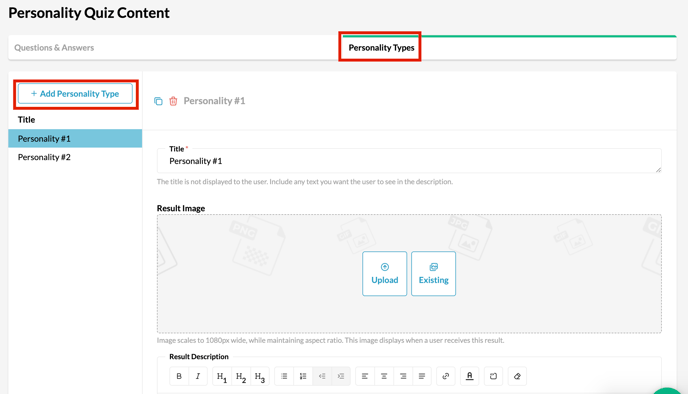688x394 pixels.
Task: Switch to Questions & Answers tab
Action: point(54,47)
